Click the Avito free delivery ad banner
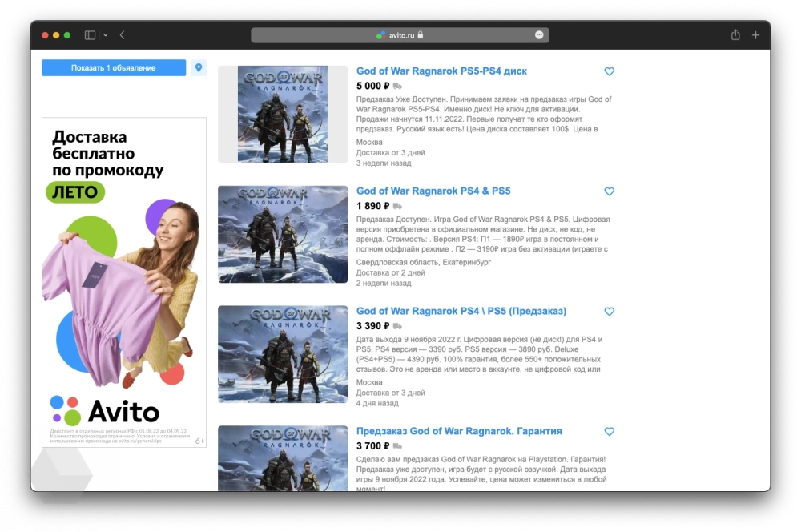 click(124, 282)
